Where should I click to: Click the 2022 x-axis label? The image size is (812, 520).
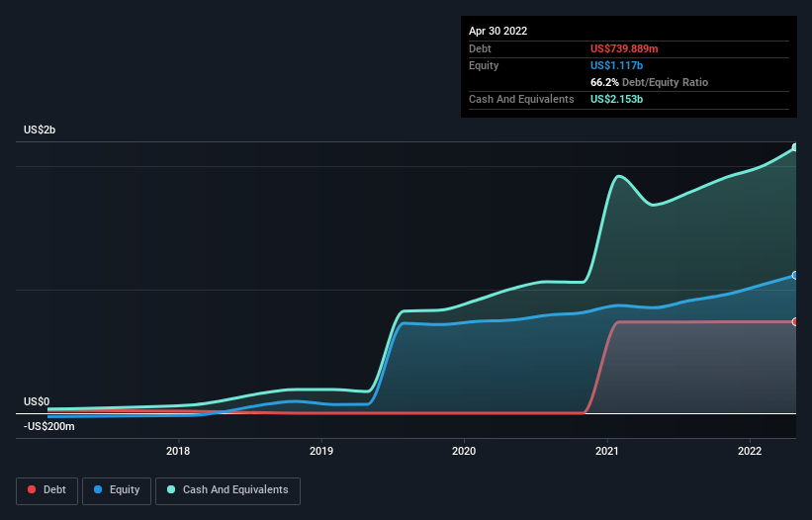point(750,451)
